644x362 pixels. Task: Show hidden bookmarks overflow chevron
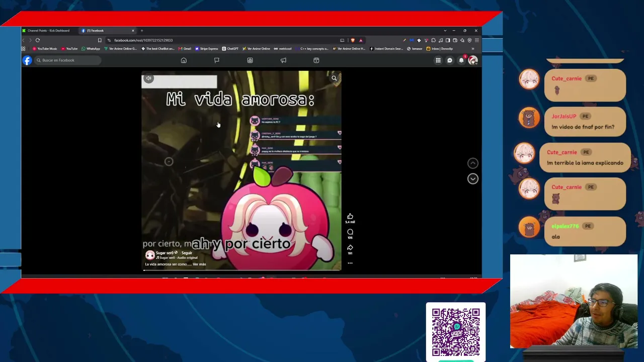click(x=472, y=49)
